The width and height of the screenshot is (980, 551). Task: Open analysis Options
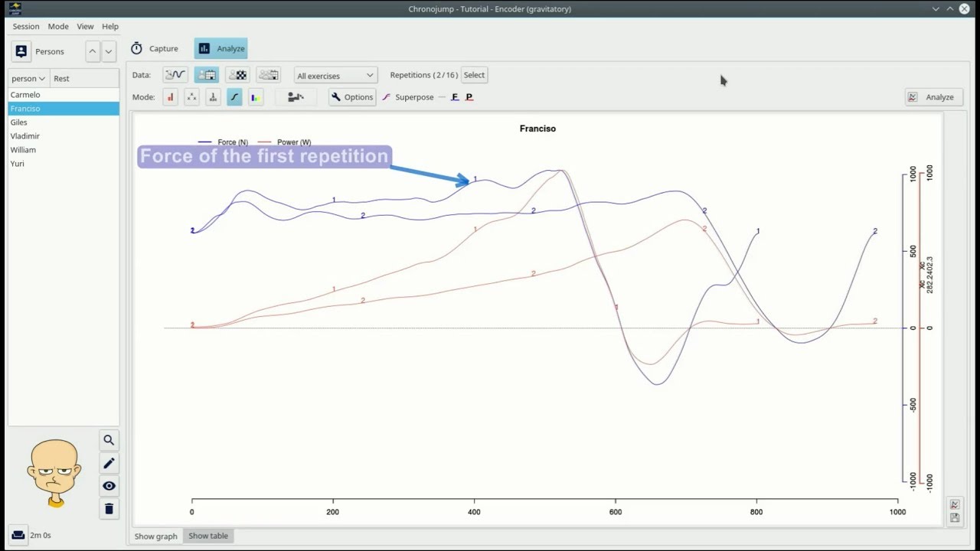(352, 97)
